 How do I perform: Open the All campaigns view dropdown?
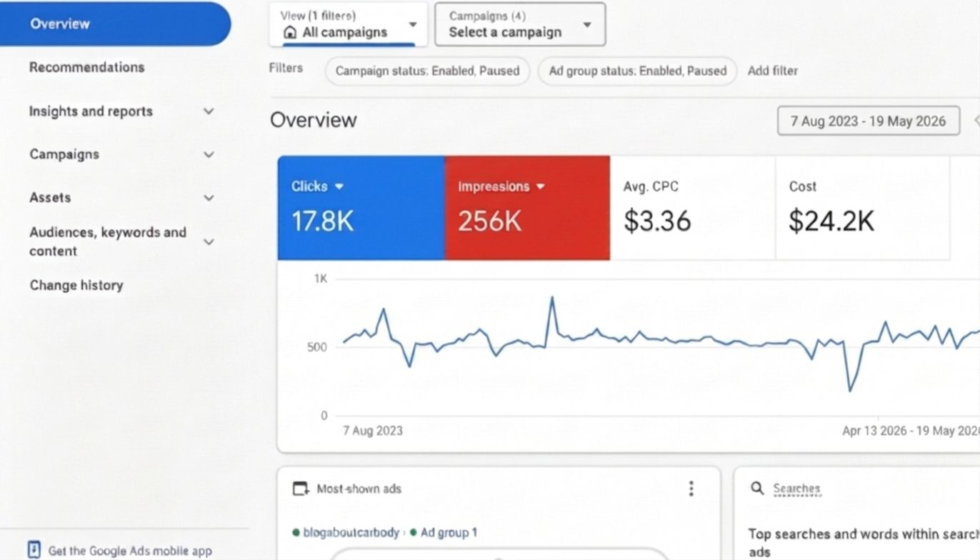tap(349, 25)
